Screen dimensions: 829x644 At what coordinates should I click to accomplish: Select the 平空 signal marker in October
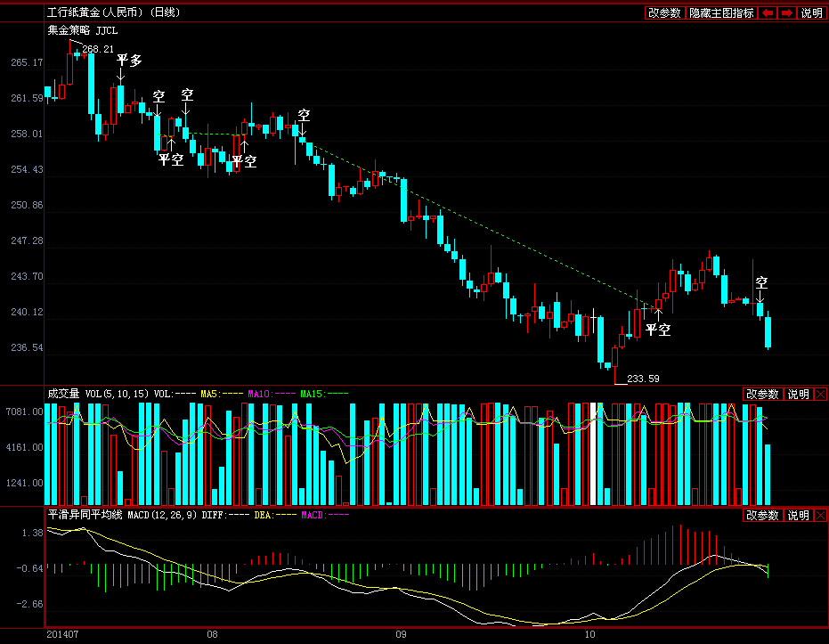(658, 330)
